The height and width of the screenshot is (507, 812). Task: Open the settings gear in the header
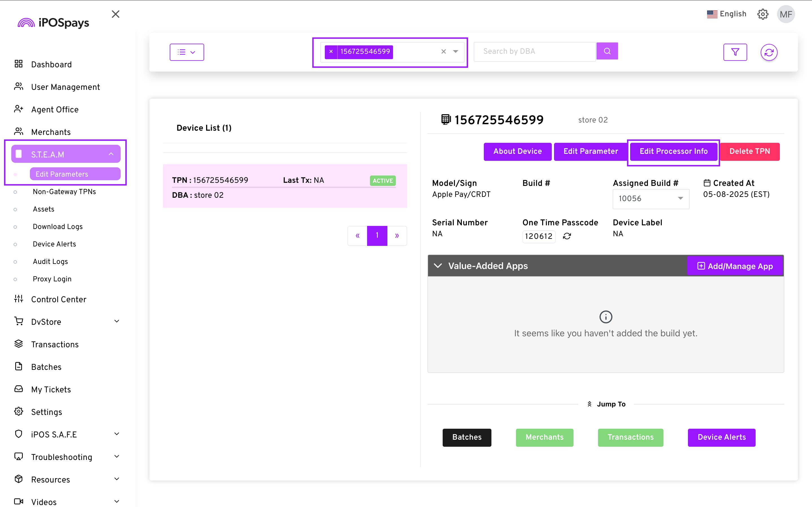(763, 14)
